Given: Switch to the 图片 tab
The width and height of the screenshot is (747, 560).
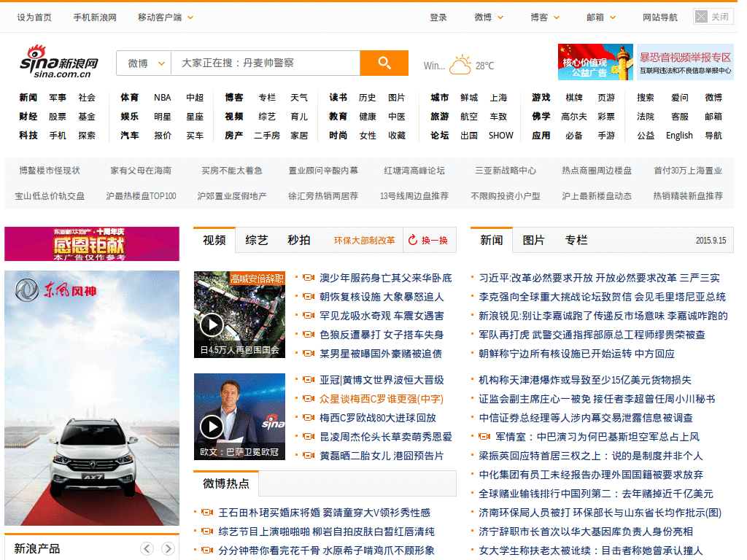Looking at the screenshot, I should 533,240.
